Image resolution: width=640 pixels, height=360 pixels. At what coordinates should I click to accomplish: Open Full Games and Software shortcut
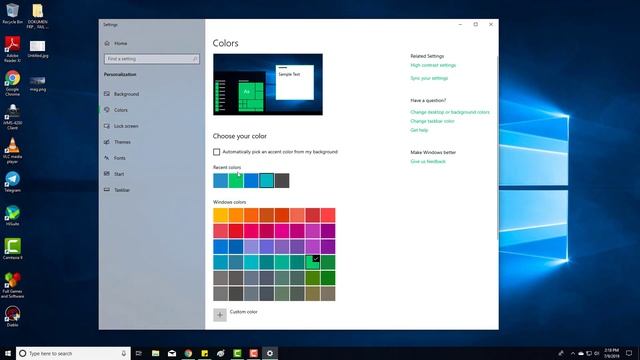pyautogui.click(x=12, y=285)
